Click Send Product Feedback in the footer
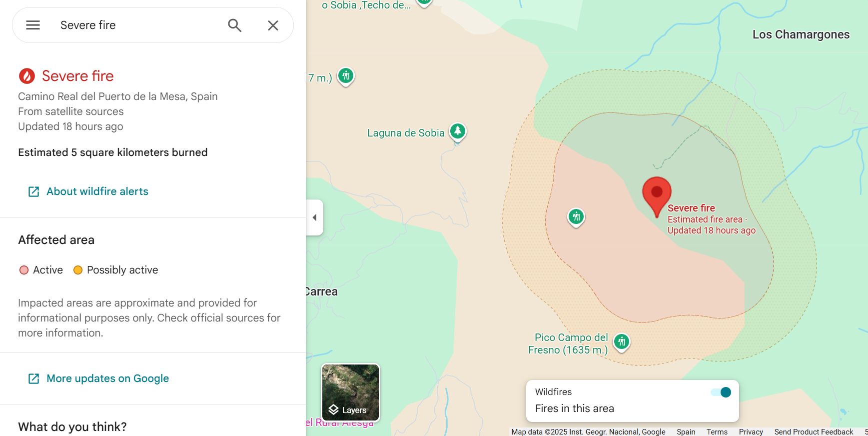868x436 pixels. pos(814,431)
